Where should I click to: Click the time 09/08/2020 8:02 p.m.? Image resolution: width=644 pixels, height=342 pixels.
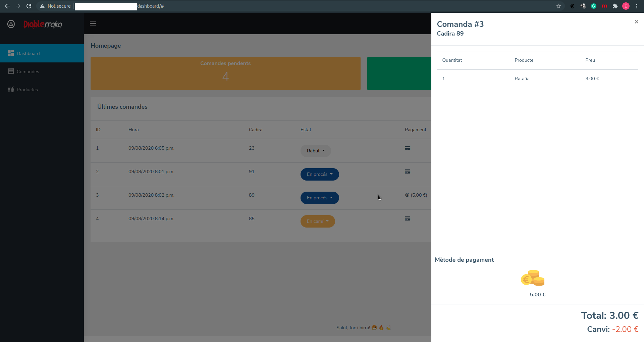click(151, 195)
